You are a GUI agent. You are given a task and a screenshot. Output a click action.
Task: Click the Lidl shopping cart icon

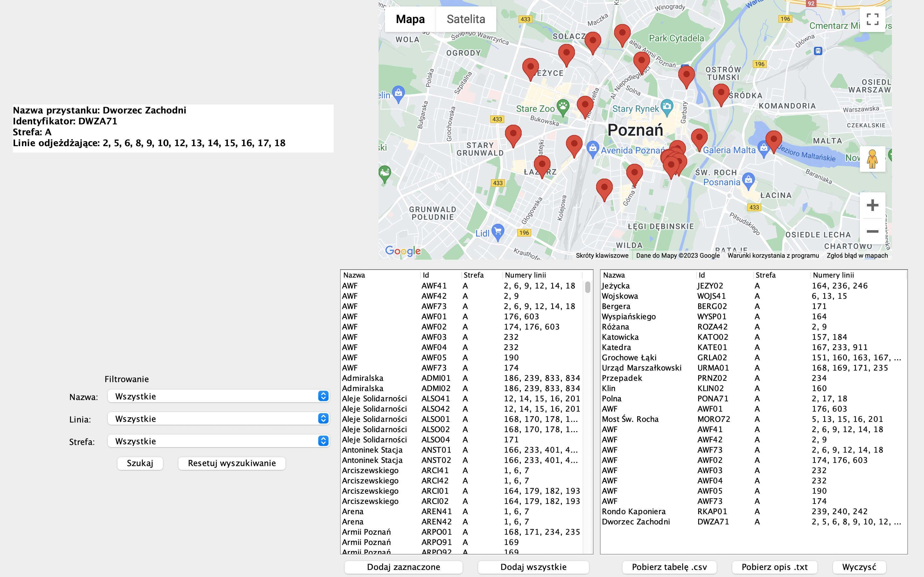click(498, 231)
